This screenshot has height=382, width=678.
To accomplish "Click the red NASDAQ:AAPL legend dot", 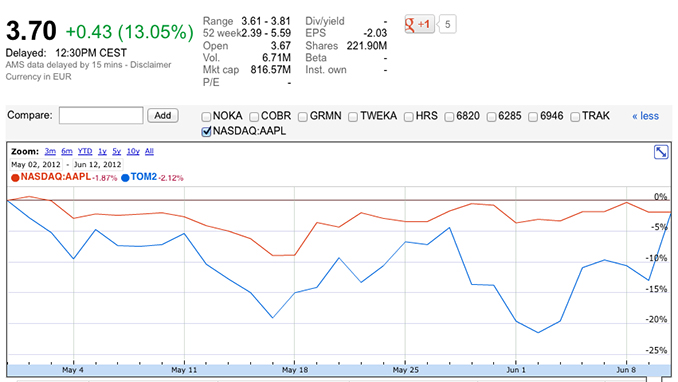I will click(15, 178).
